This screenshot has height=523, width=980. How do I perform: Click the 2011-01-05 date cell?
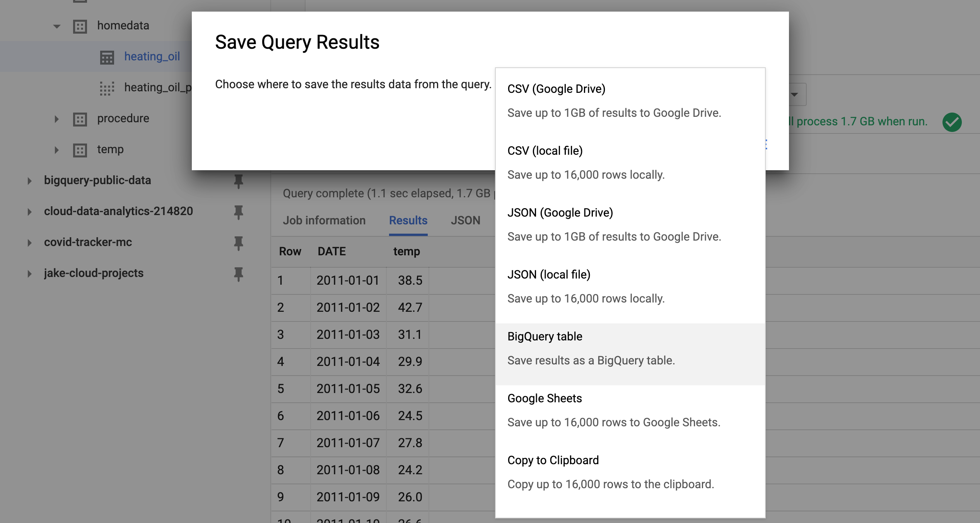pyautogui.click(x=348, y=389)
